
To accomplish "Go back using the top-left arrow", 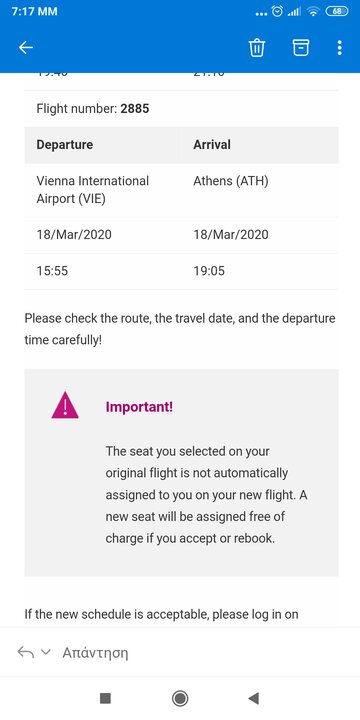I will coord(26,48).
